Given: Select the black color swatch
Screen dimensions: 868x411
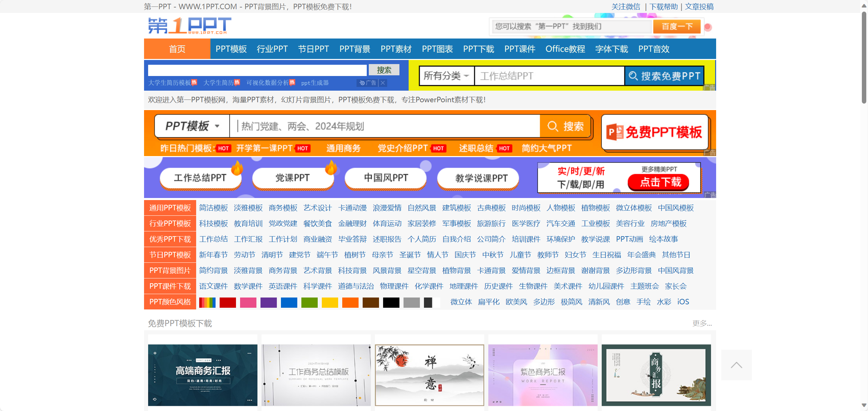Looking at the screenshot, I should point(391,302).
